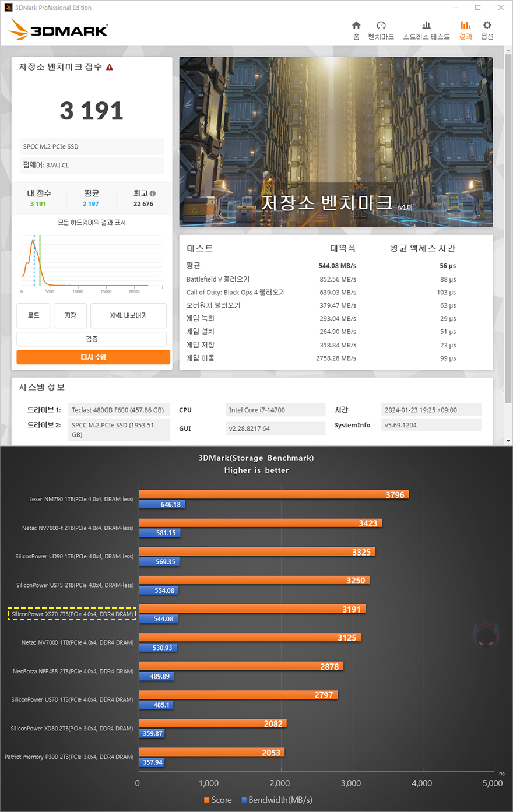This screenshot has height=812, width=513.
Task: Click the blue 646.18 bandwidth bar
Action: [x=161, y=504]
